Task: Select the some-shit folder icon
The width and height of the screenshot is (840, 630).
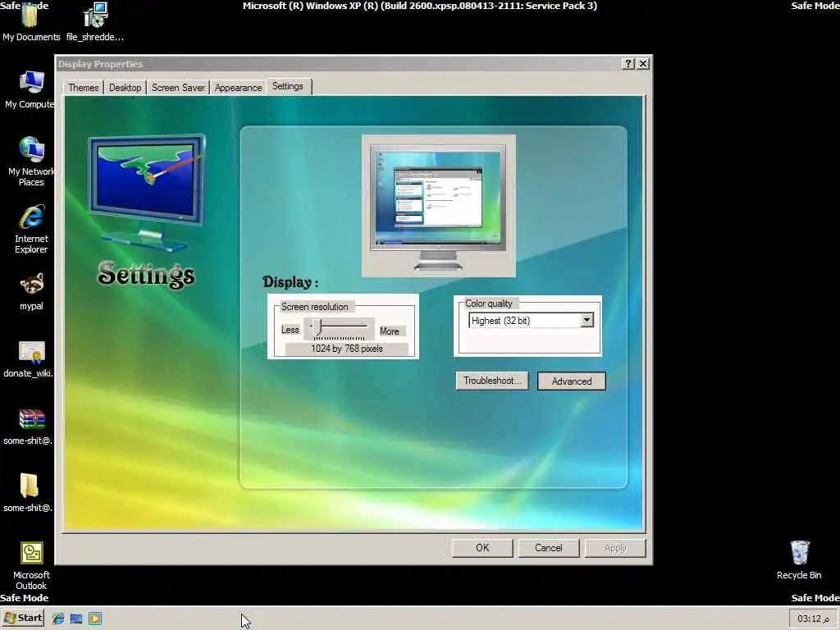Action: [x=30, y=493]
